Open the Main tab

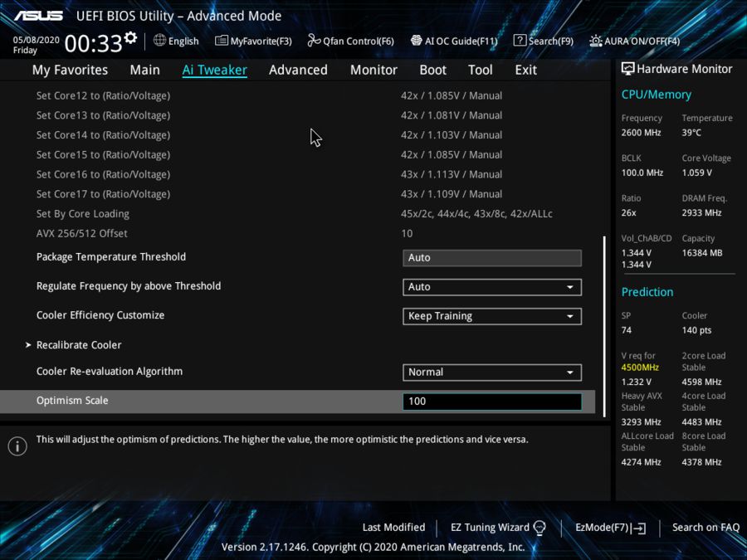coord(144,70)
